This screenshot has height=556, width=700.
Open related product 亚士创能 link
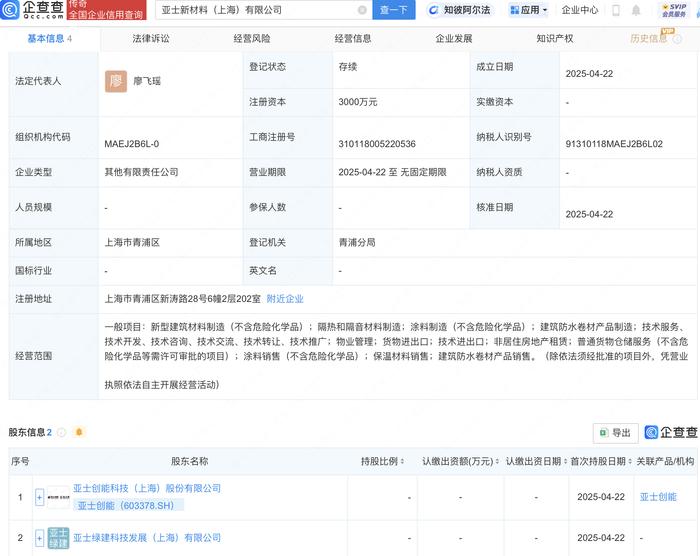pos(658,497)
